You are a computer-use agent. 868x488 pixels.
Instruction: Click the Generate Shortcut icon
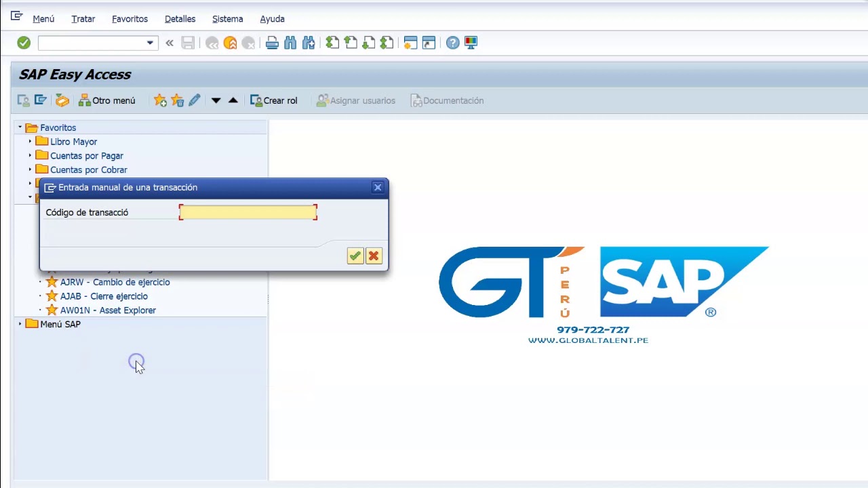429,43
